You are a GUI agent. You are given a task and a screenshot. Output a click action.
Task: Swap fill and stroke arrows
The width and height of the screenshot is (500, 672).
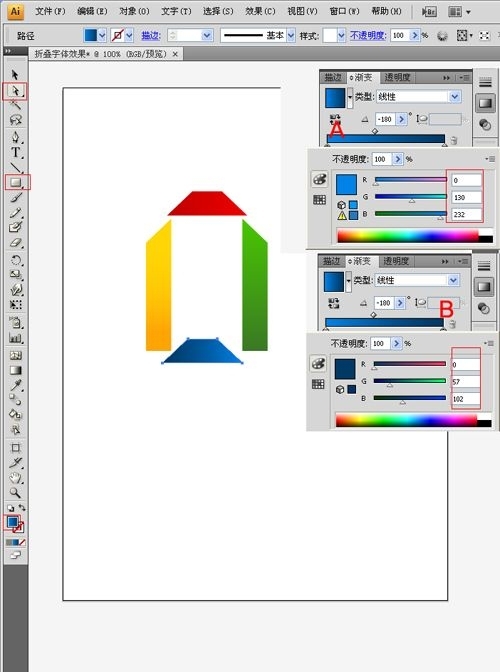pos(22,508)
